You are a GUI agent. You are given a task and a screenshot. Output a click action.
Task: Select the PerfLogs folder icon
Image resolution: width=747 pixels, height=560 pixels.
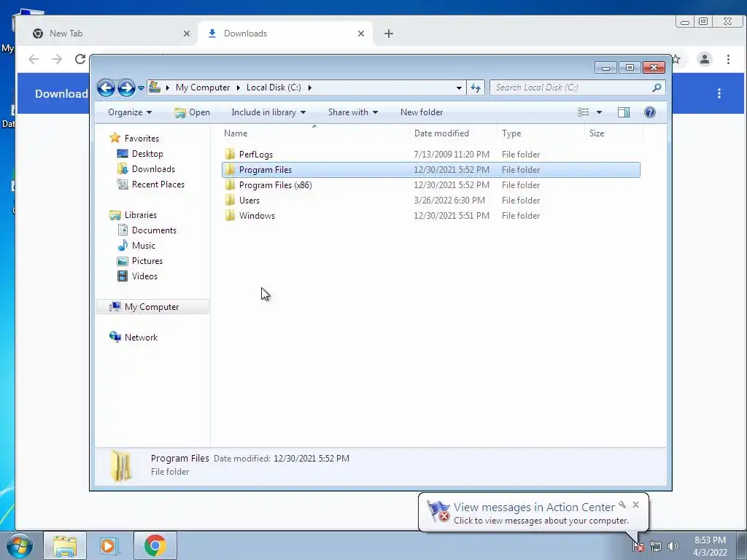point(230,154)
